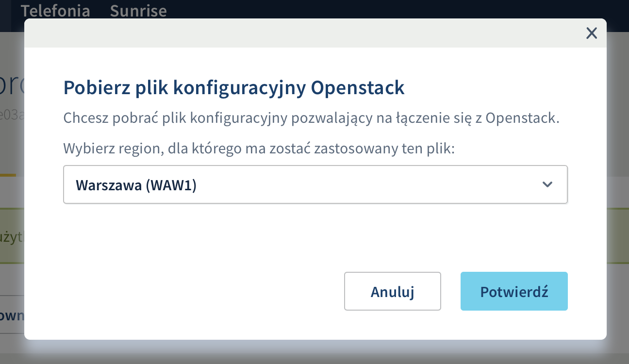Viewport: 629px width, 364px height.
Task: Close the Openstack config dialog with X
Action: 591,33
